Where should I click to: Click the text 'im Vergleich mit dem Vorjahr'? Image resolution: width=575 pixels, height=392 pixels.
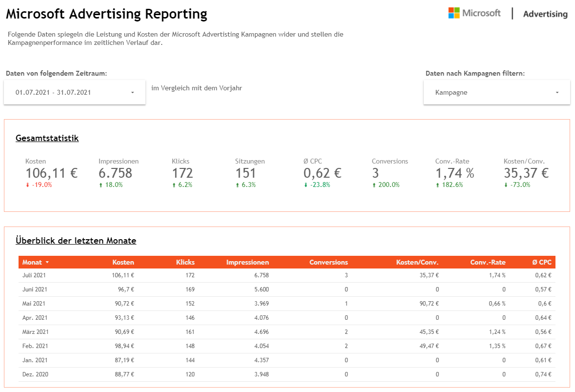197,88
